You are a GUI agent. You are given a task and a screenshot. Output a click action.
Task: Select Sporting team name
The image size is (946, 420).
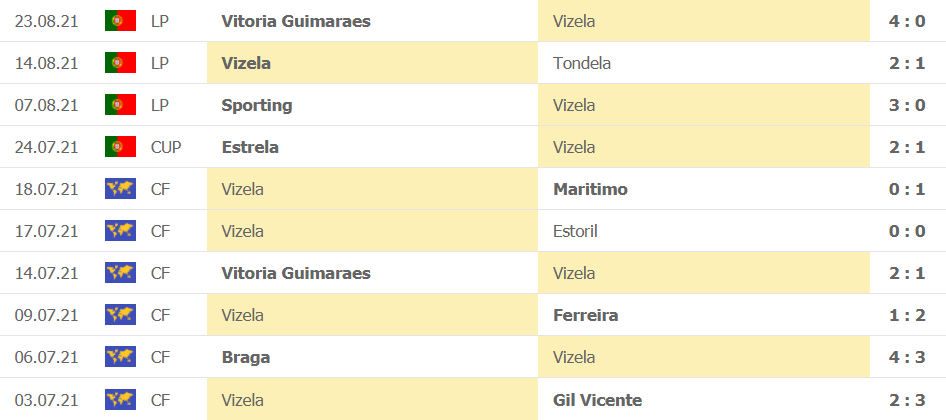(x=257, y=105)
